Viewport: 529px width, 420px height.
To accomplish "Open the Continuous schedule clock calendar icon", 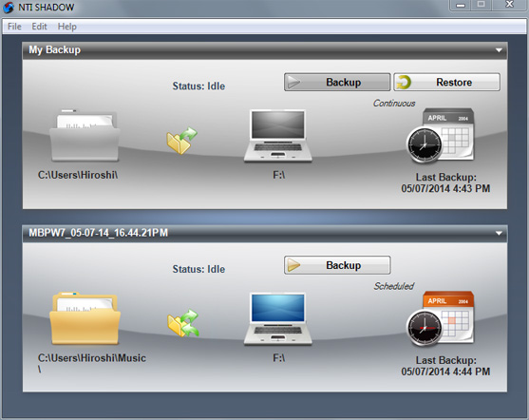I will [x=440, y=135].
